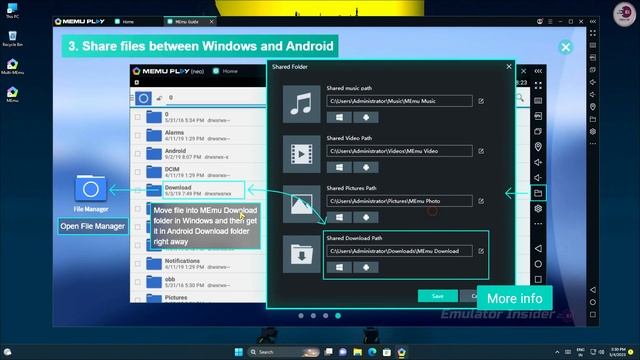This screenshot has width=640, height=360.
Task: Click the taskbar Search box
Action: [x=284, y=352]
